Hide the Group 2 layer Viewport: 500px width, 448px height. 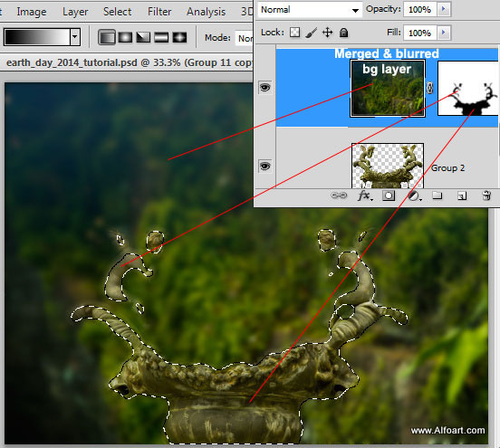point(264,166)
